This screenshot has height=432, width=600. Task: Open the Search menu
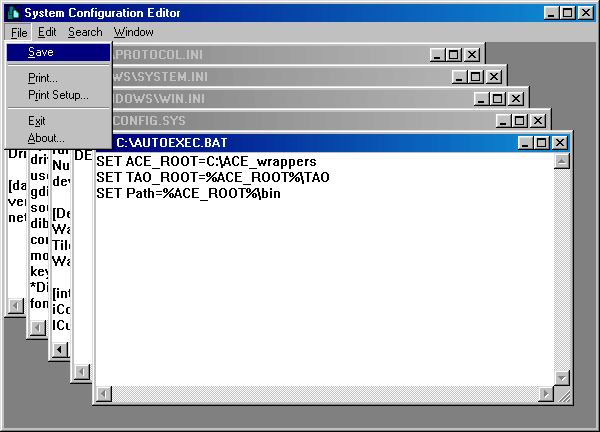(x=85, y=32)
